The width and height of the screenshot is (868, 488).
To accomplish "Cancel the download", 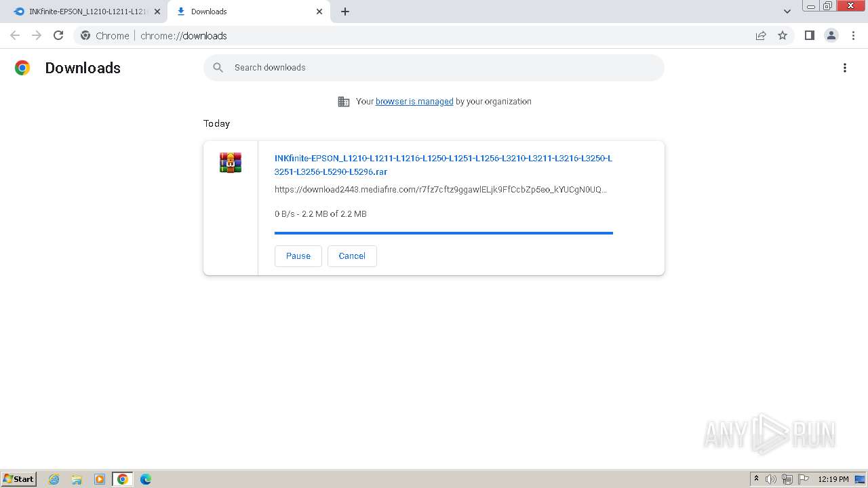I will [352, 256].
